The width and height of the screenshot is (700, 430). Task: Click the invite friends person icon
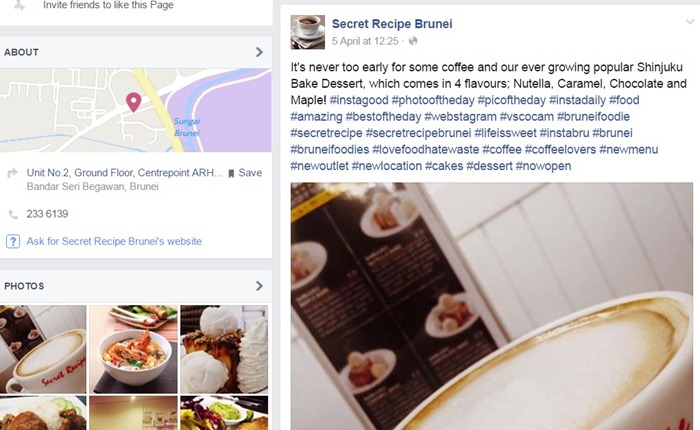click(18, 5)
